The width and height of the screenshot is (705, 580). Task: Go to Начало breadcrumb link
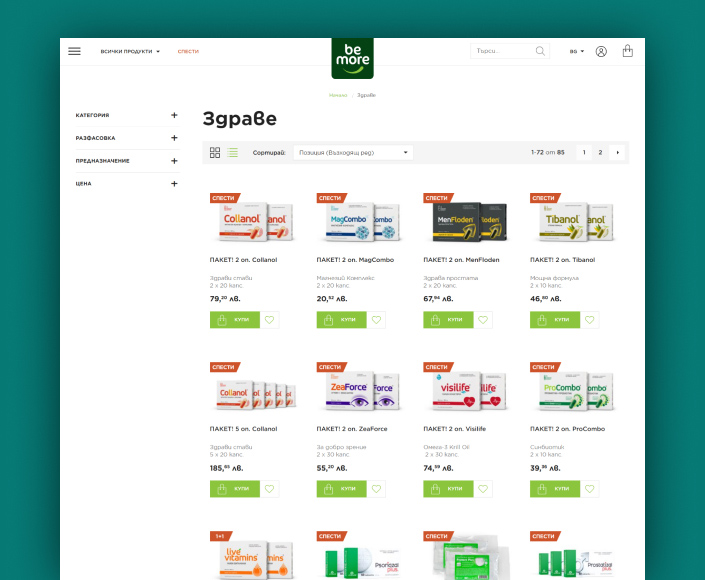(338, 95)
